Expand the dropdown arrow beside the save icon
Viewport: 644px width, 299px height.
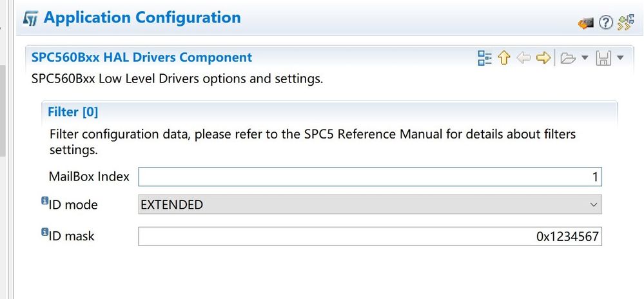click(x=620, y=59)
